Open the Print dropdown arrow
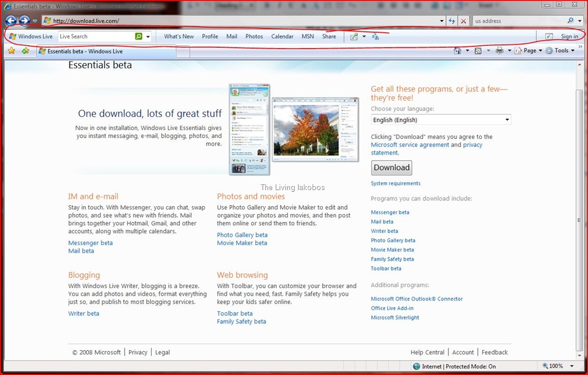Viewport: 588px width, 375px height. coord(509,51)
